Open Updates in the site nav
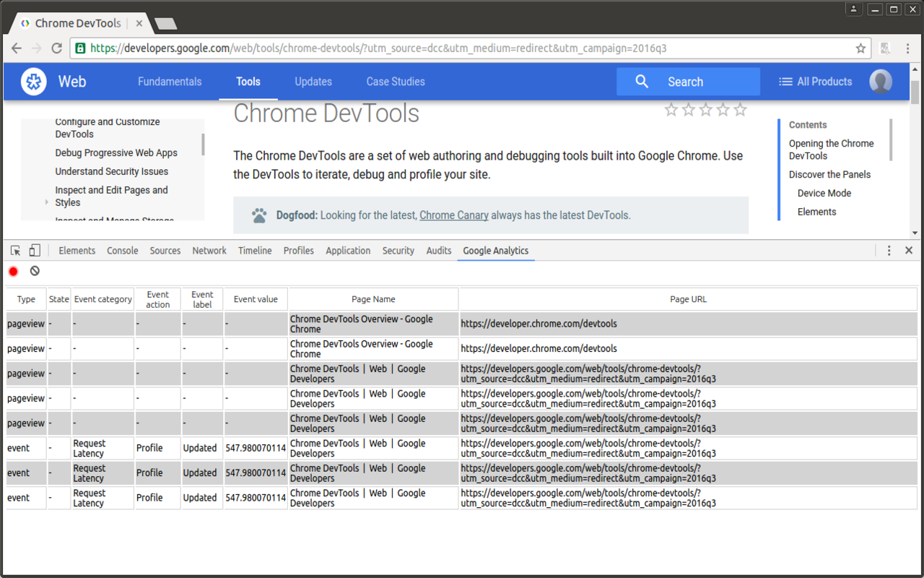This screenshot has width=924, height=578. (313, 82)
